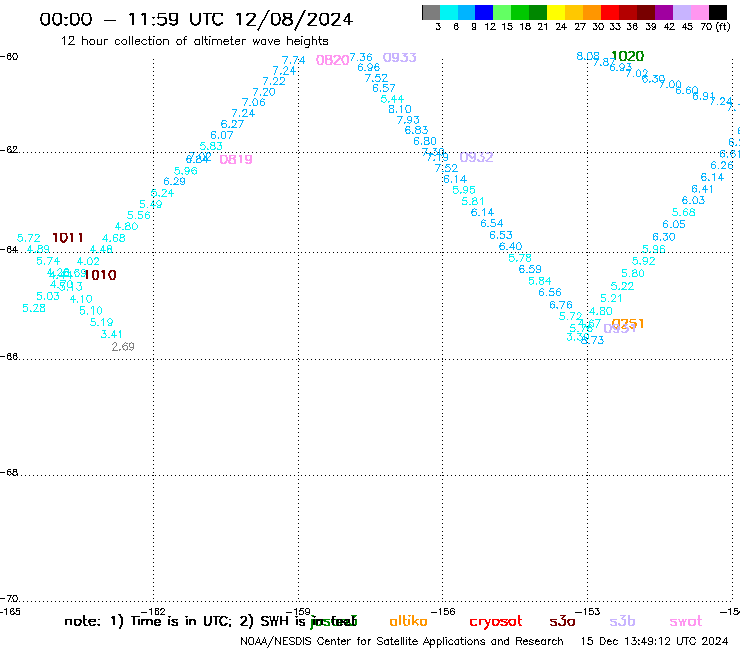Select the note 'Time is in UTC' text
The width and height of the screenshot is (740, 650).
(181, 621)
